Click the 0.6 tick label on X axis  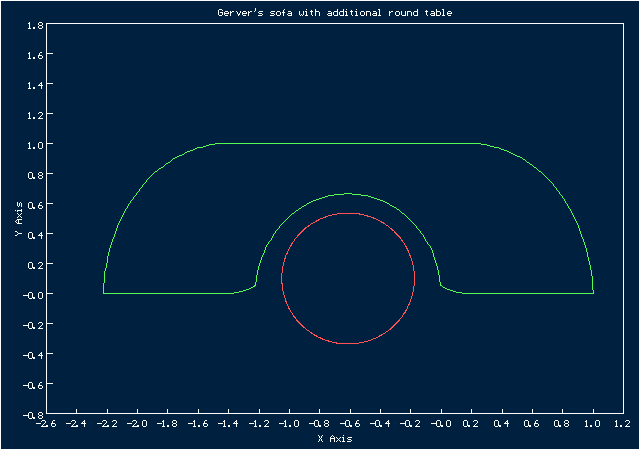(x=532, y=424)
